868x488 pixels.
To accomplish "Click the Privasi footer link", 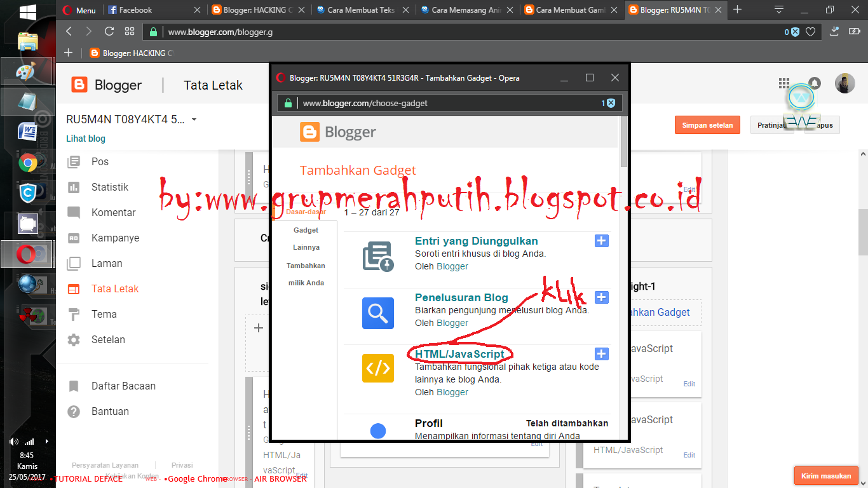I will point(182,465).
